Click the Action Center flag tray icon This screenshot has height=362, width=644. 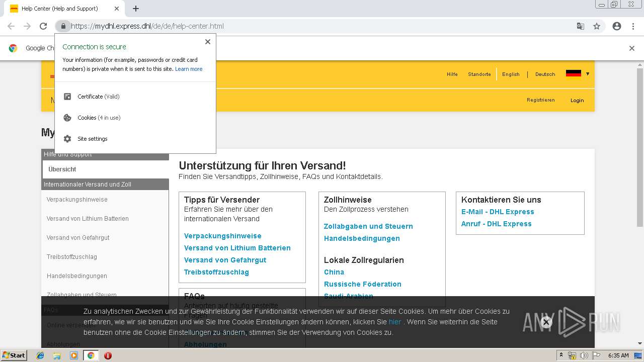[x=596, y=355]
